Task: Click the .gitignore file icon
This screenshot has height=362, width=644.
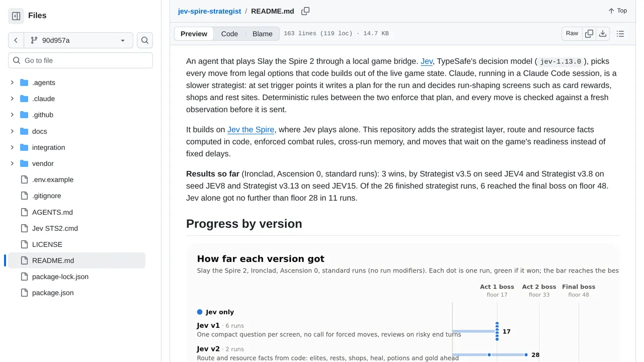Action: click(x=24, y=196)
